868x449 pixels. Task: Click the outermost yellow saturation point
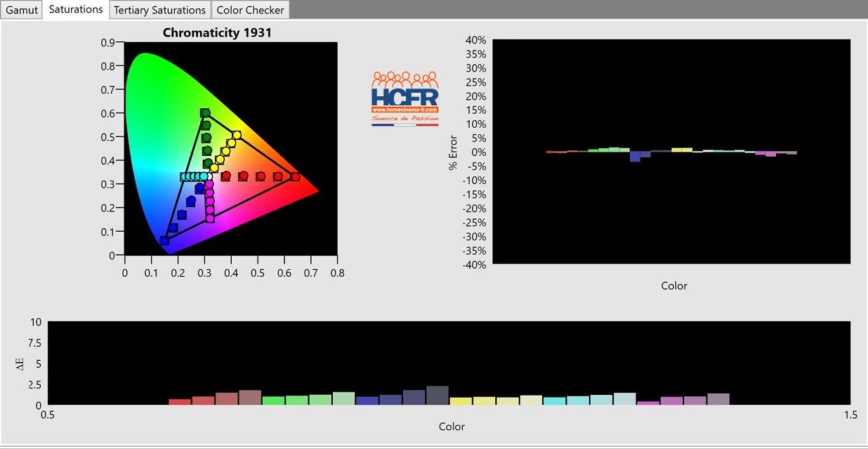[x=237, y=135]
